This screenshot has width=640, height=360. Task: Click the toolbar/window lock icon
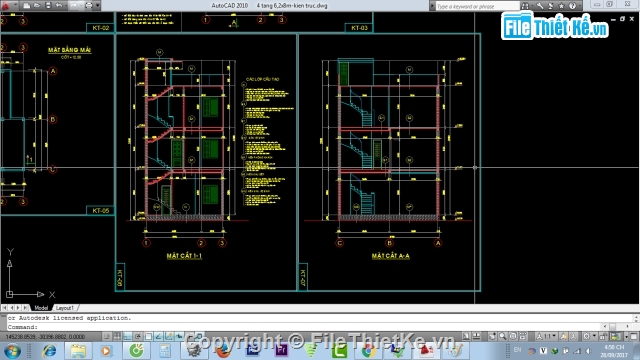pos(603,336)
